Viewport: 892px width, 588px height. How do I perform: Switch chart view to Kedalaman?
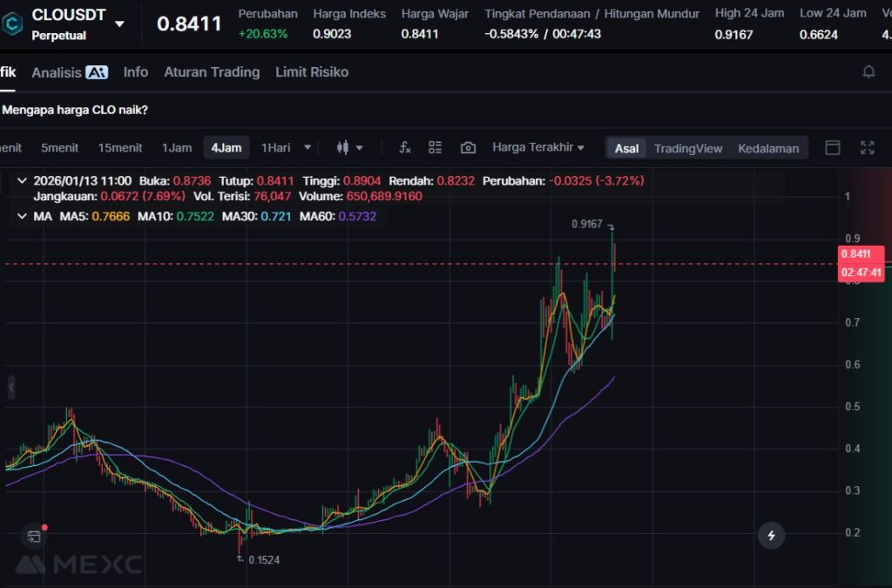pos(768,148)
